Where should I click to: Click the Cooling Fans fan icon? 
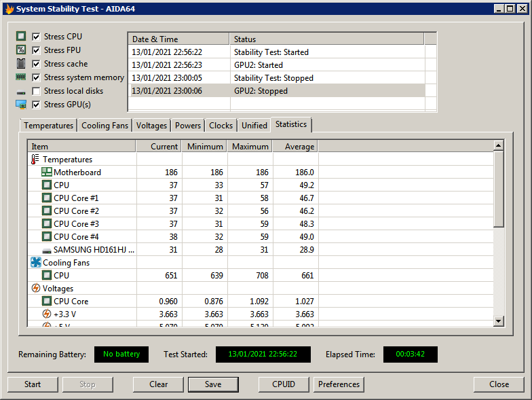click(35, 262)
